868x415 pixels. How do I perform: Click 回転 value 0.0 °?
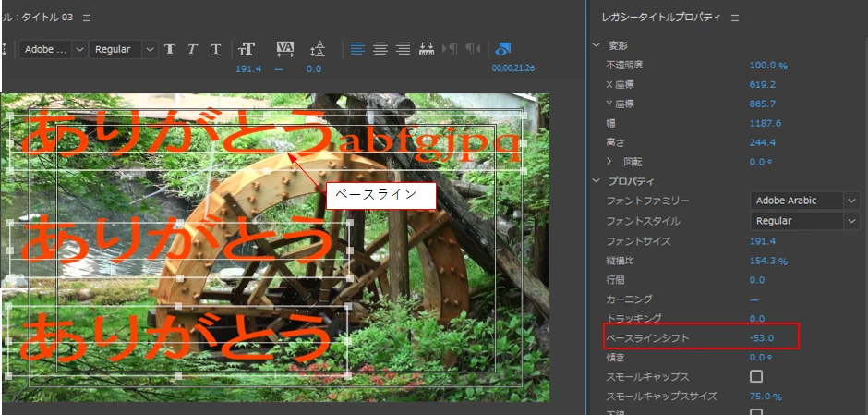tap(761, 162)
